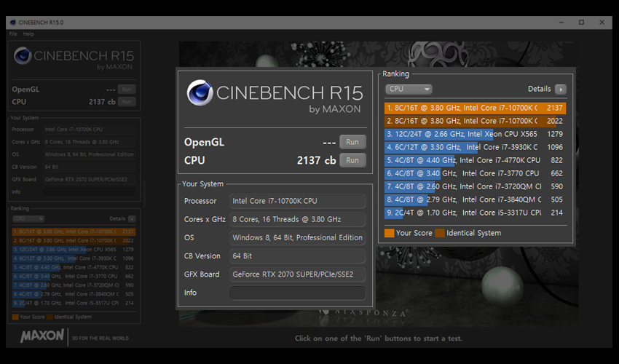Open the Help menu

28,34
